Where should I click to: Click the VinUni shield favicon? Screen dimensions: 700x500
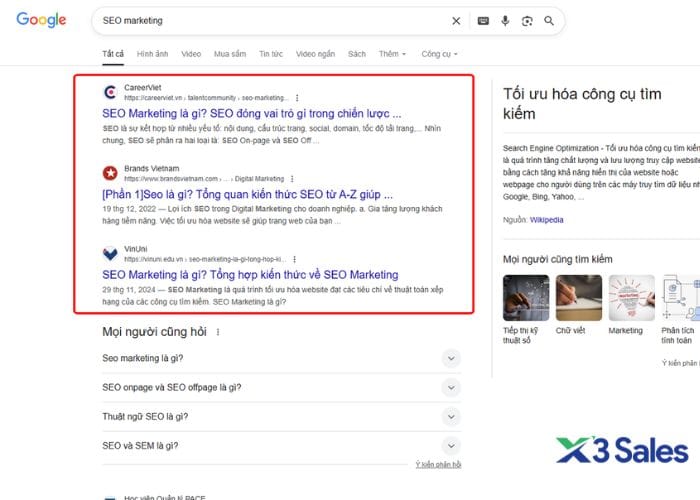pos(110,254)
